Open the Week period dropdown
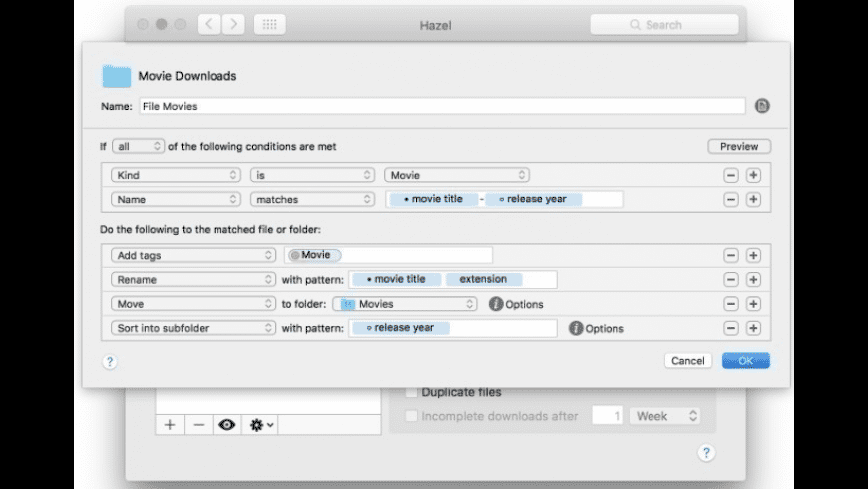The image size is (868, 489). pyautogui.click(x=664, y=416)
